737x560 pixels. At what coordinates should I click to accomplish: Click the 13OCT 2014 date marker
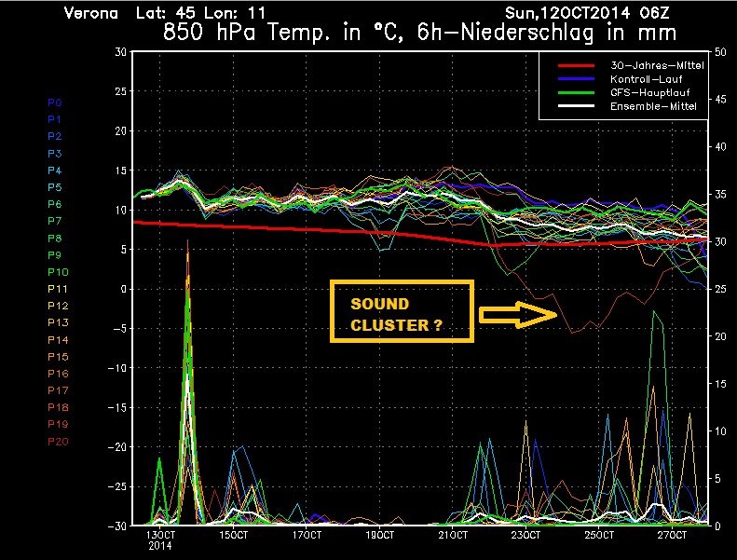coord(159,541)
